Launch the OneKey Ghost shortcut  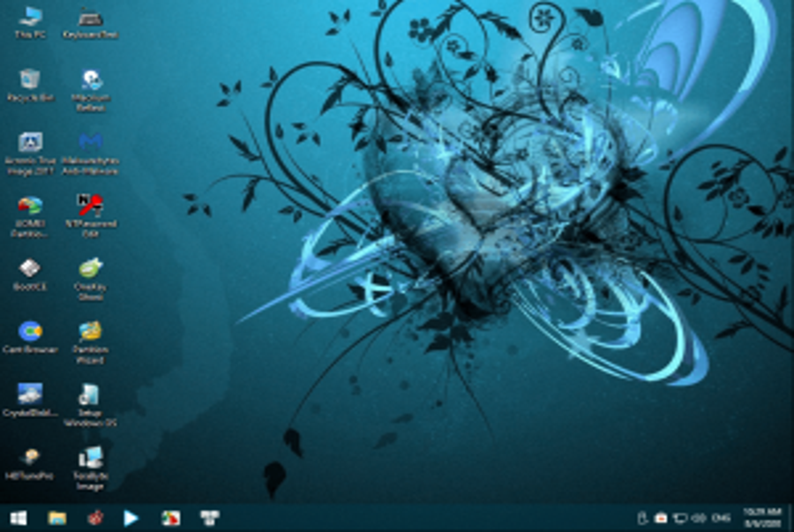pos(91,280)
